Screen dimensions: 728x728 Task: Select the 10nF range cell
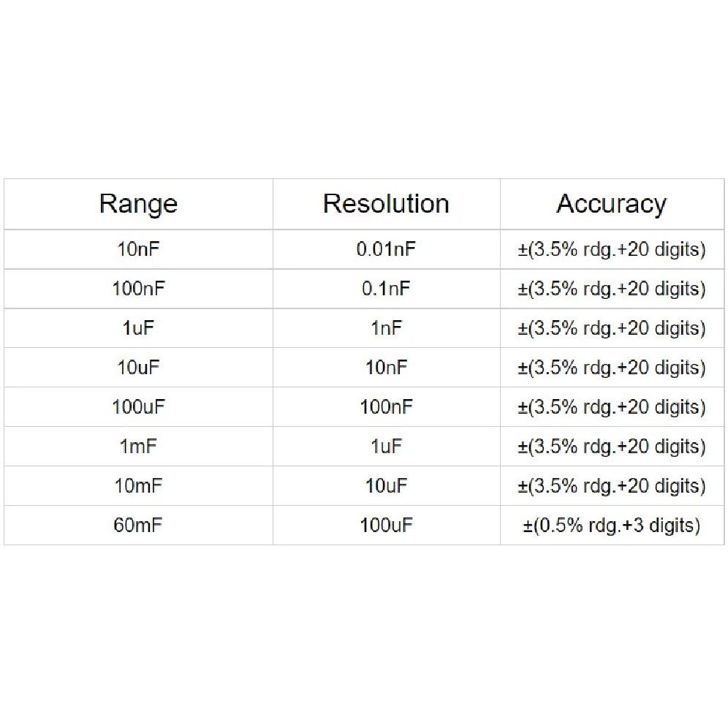[138, 249]
